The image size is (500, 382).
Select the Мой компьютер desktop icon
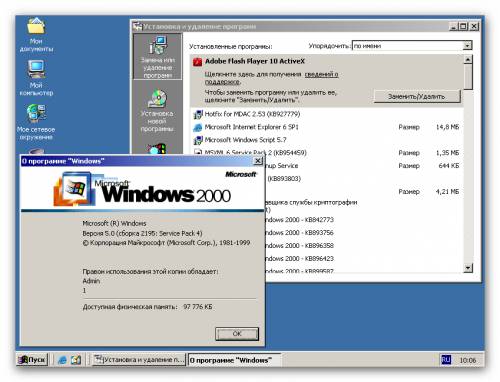(x=36, y=78)
